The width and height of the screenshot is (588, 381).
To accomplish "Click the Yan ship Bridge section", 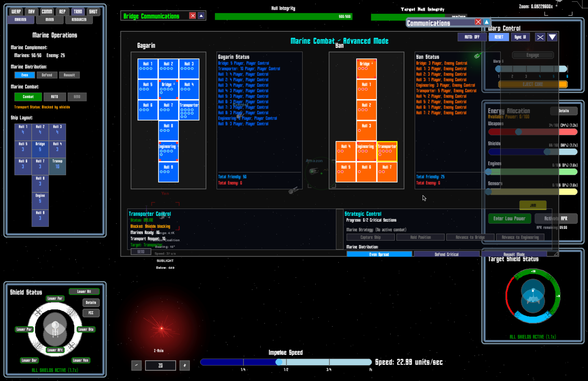I will tap(366, 68).
